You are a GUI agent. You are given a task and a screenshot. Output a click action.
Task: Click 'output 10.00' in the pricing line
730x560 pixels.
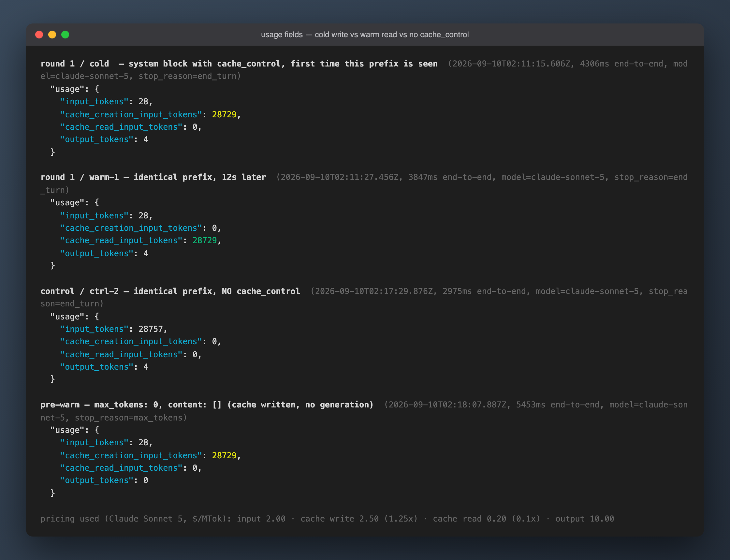point(584,519)
